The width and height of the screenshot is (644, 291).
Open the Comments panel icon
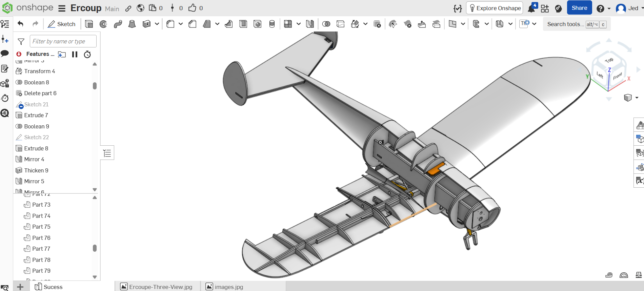coord(5,54)
